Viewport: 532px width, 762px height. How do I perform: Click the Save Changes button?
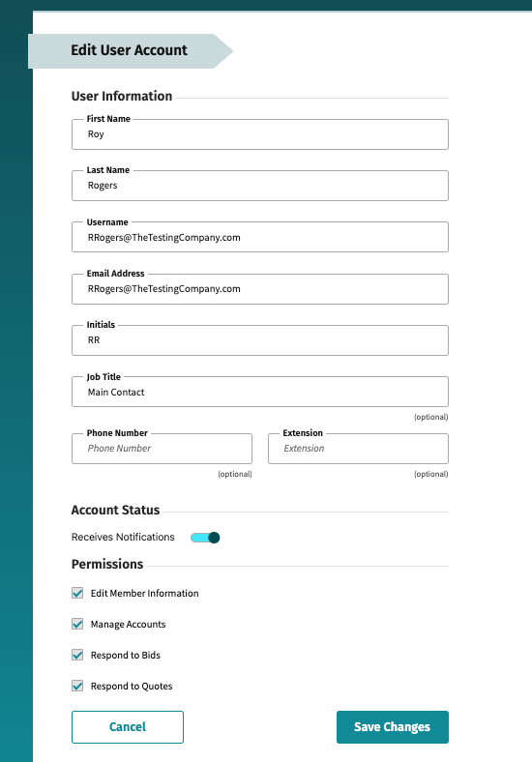(393, 727)
